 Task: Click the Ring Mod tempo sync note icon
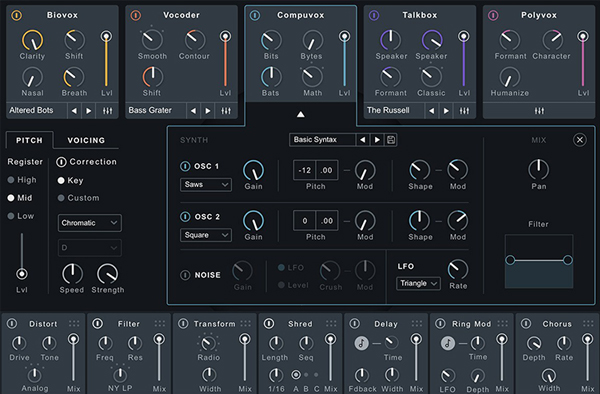pos(448,343)
